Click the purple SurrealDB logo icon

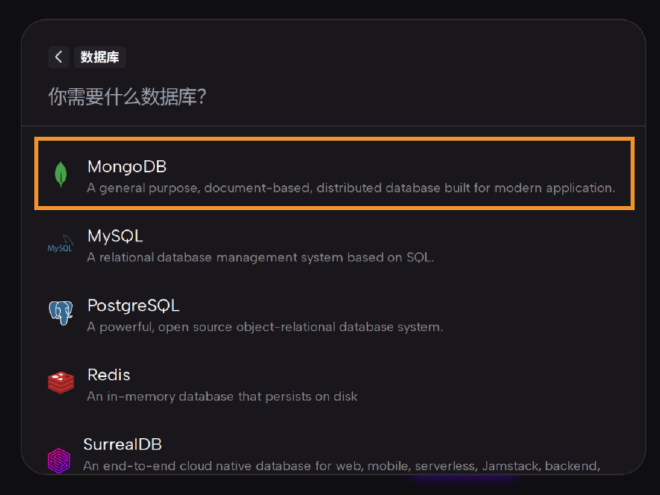pos(59,458)
